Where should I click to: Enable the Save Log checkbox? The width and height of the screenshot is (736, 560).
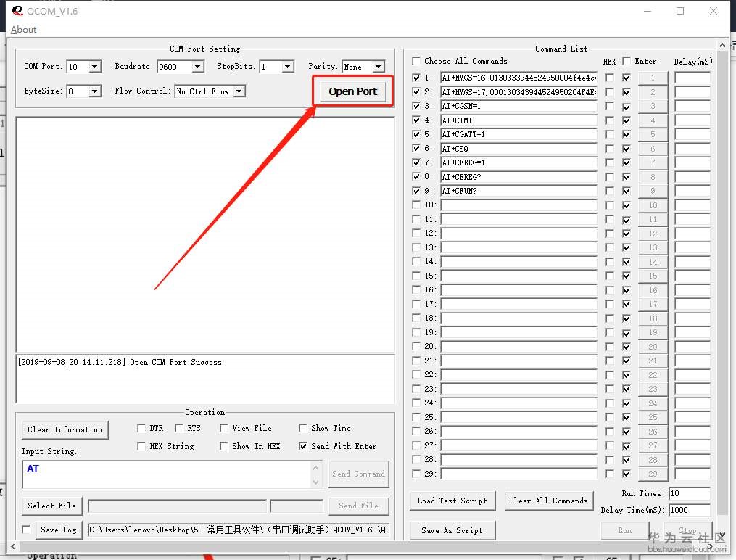pyautogui.click(x=26, y=530)
